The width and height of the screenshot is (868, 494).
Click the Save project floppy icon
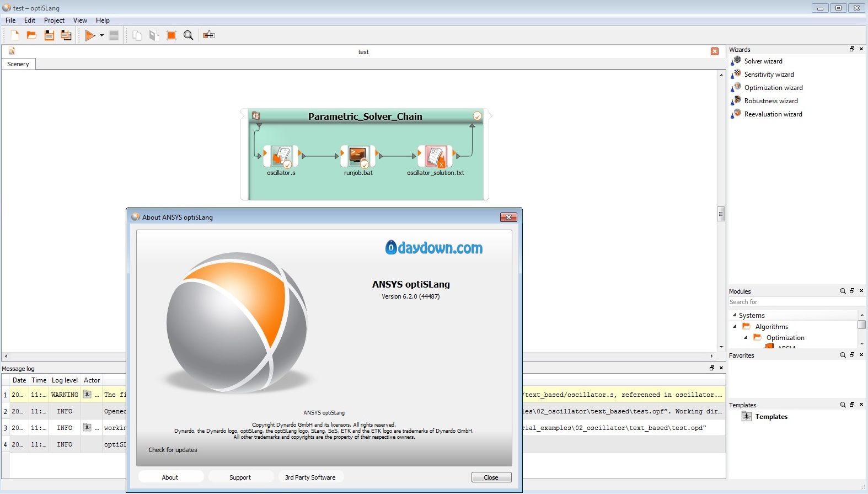point(49,35)
